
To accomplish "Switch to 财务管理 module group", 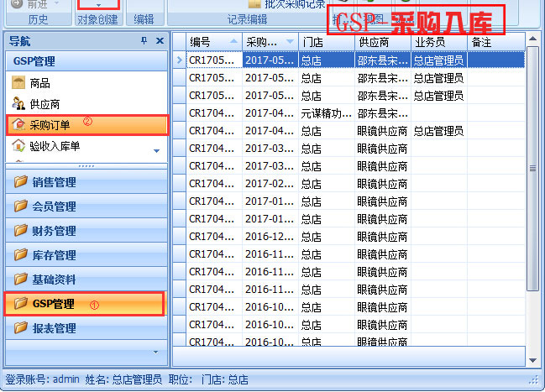I will (x=54, y=231).
